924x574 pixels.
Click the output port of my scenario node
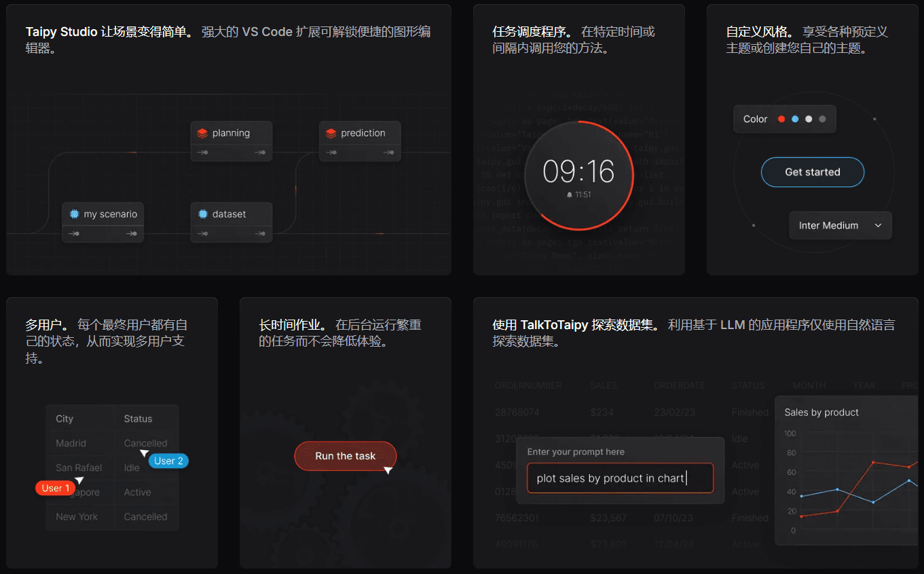click(x=131, y=234)
